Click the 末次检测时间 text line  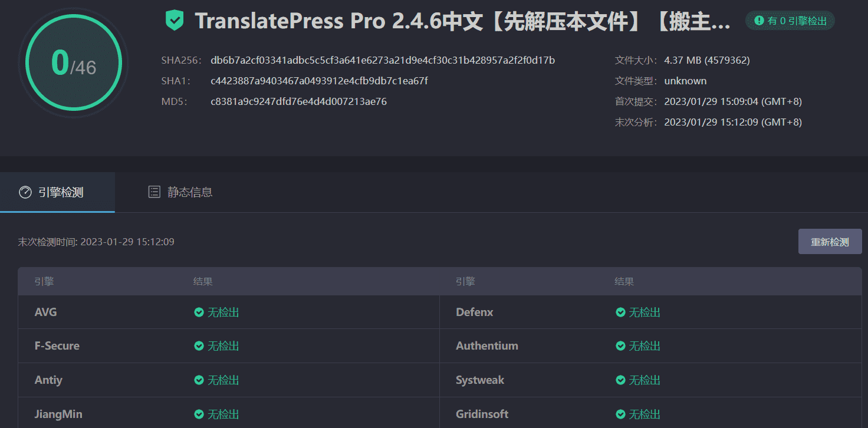96,242
